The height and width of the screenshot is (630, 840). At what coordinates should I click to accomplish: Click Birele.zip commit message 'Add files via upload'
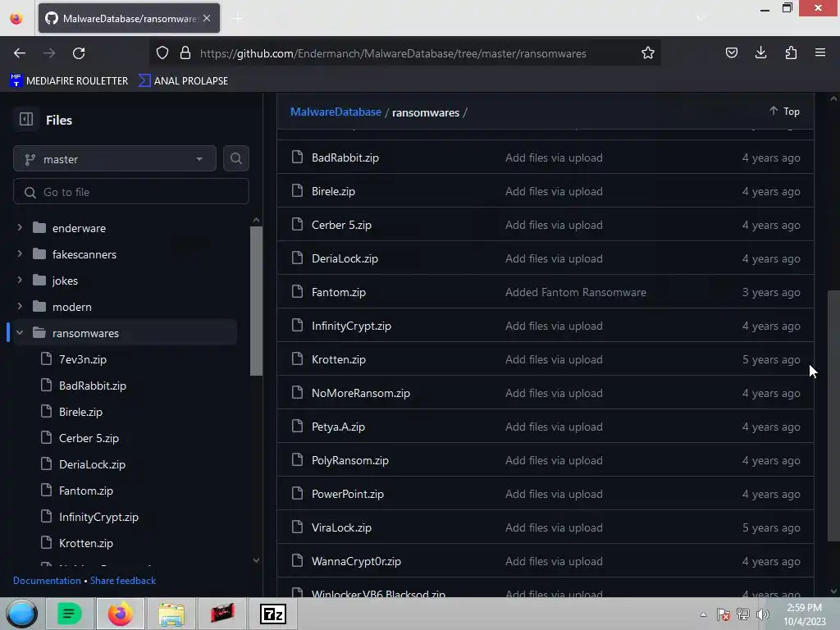pos(554,191)
